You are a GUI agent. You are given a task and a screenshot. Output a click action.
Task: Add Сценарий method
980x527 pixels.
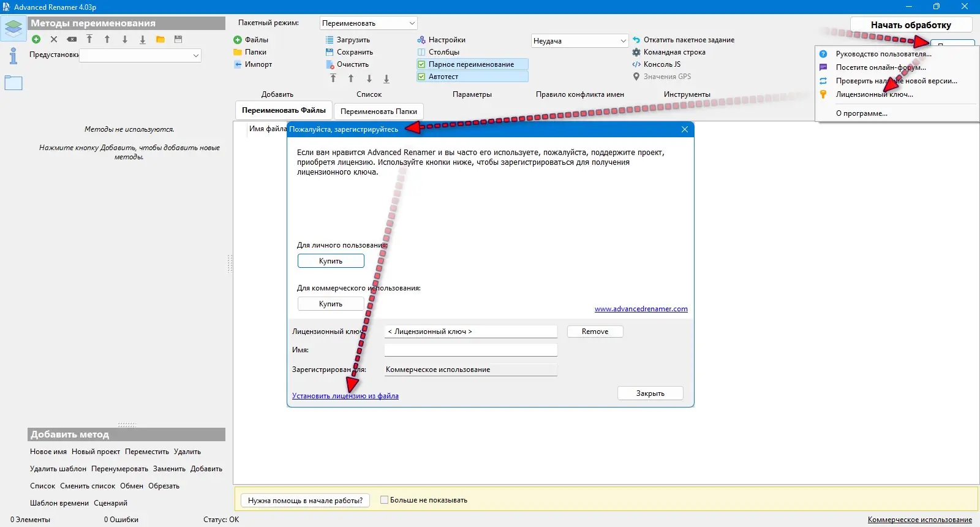[x=110, y=503]
